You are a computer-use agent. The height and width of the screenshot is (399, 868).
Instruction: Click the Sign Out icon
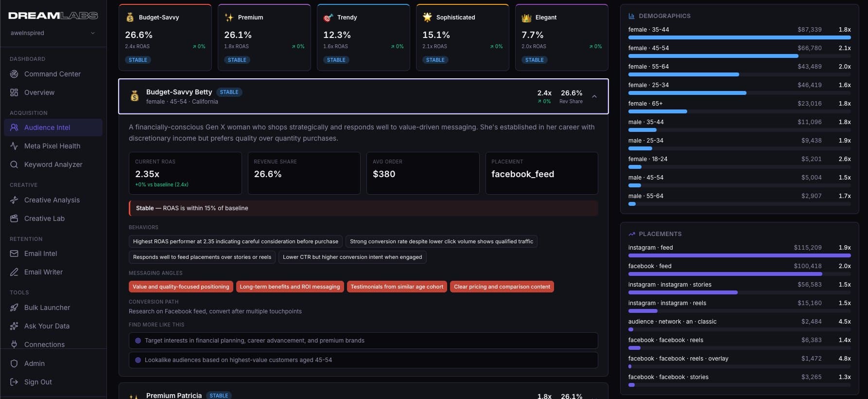[14, 382]
